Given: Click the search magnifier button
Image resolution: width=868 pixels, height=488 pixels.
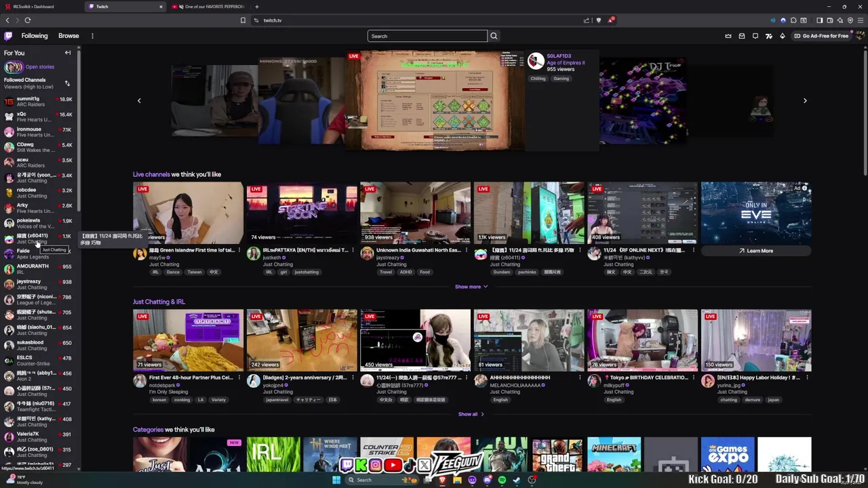Looking at the screenshot, I should pyautogui.click(x=494, y=36).
